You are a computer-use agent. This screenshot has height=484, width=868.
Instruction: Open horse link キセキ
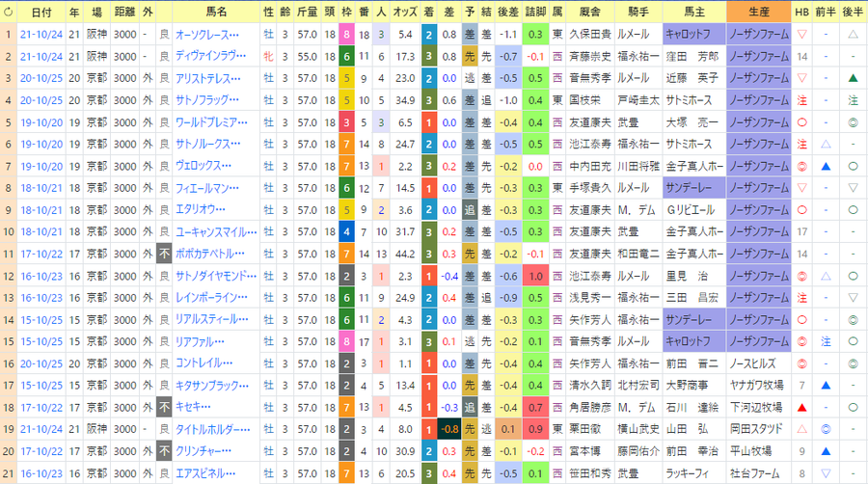[193, 408]
